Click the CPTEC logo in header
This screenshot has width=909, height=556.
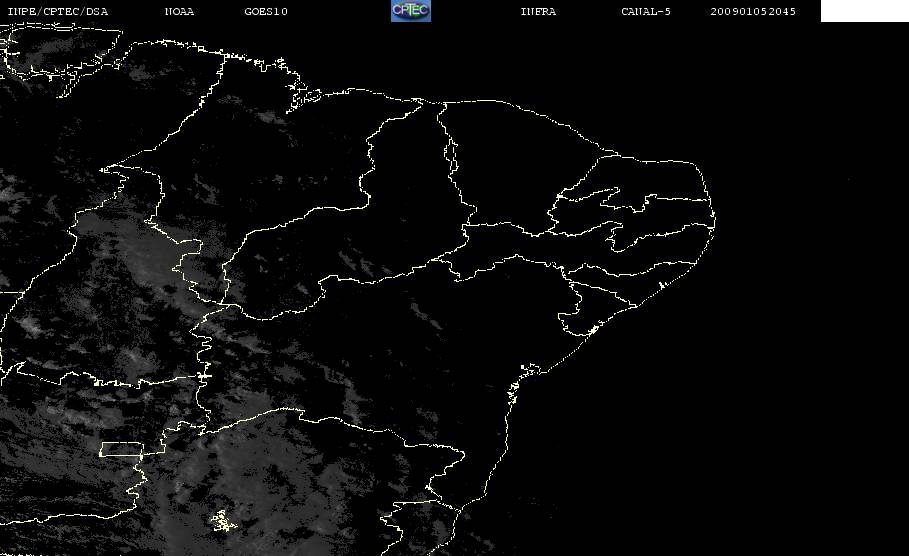[410, 10]
